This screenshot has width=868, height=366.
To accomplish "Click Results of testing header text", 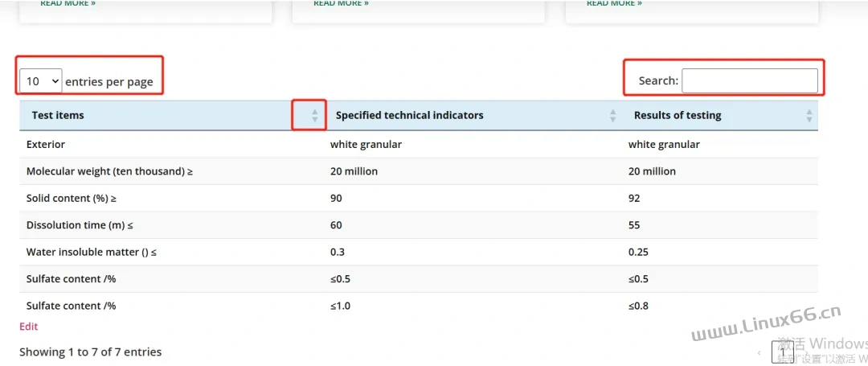I will [678, 115].
